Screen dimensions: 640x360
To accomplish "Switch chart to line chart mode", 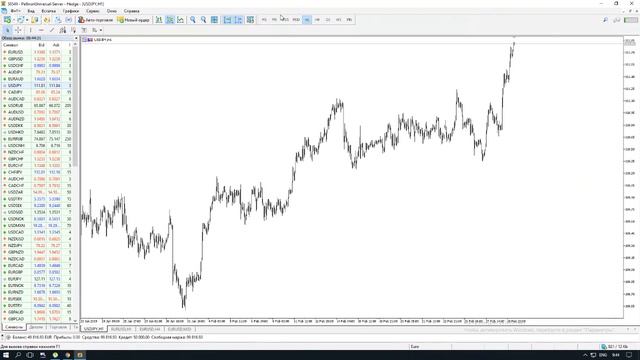I will 180,20.
